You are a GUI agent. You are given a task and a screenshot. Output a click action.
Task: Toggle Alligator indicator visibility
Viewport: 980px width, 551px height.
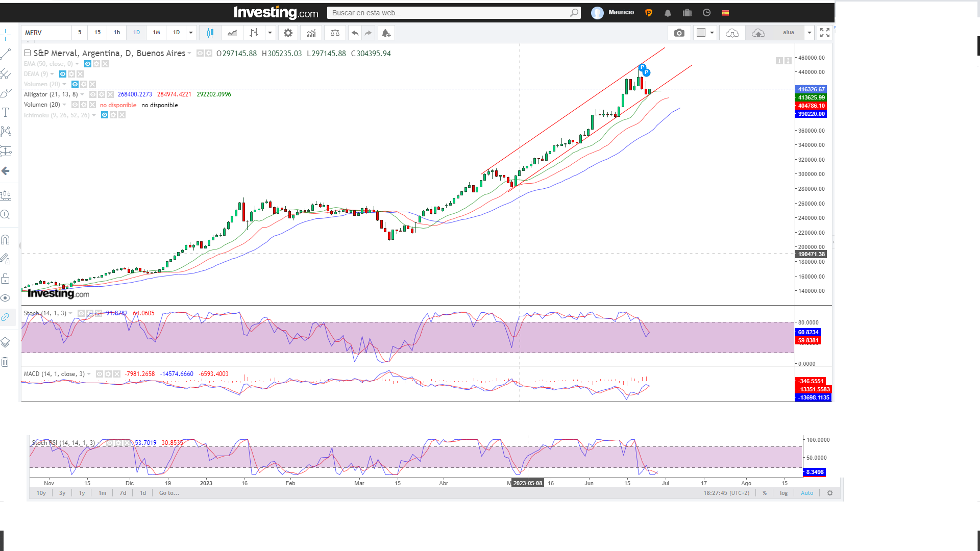(x=93, y=94)
